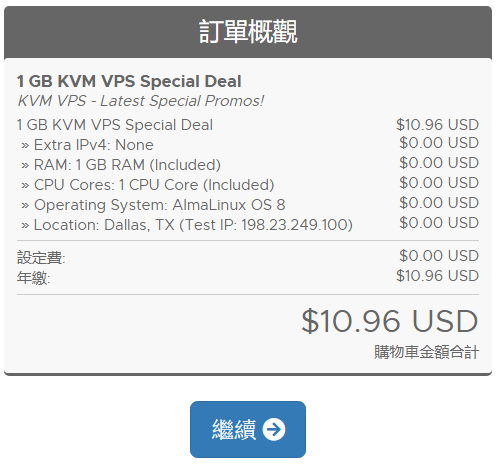Click the Extra IPv4 $0.00 USD price
This screenshot has width=497, height=468.
(439, 143)
